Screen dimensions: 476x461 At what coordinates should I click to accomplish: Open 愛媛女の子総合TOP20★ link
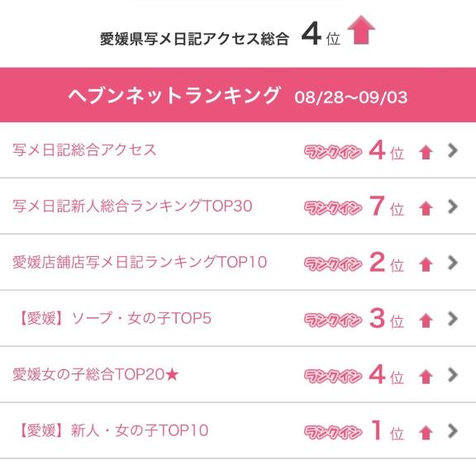coord(96,374)
